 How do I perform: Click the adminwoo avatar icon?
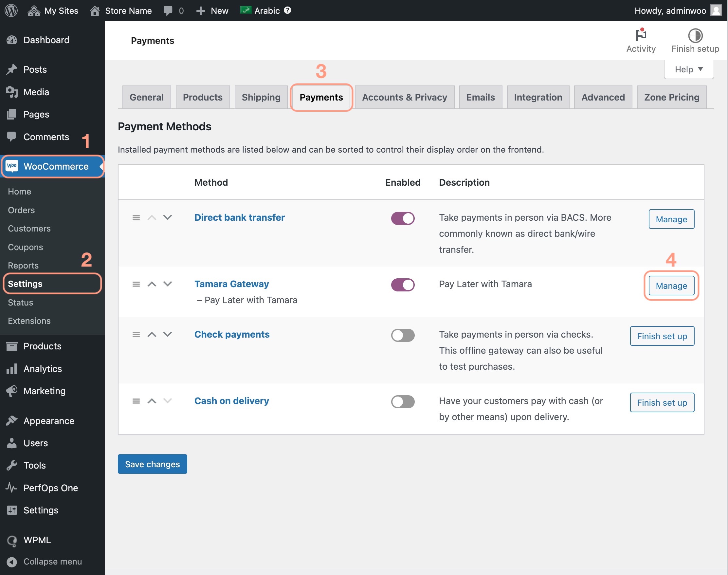click(716, 10)
